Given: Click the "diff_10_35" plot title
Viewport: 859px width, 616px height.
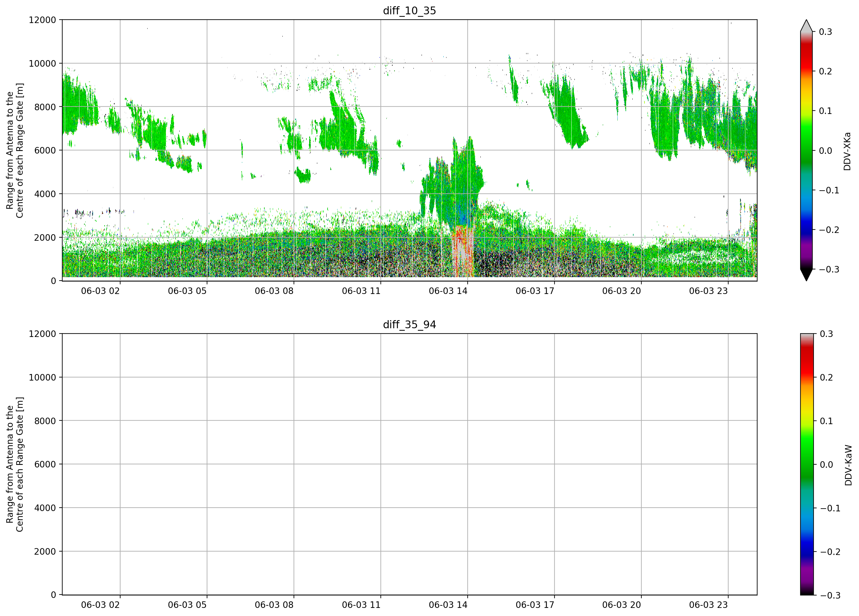Looking at the screenshot, I should [x=409, y=11].
